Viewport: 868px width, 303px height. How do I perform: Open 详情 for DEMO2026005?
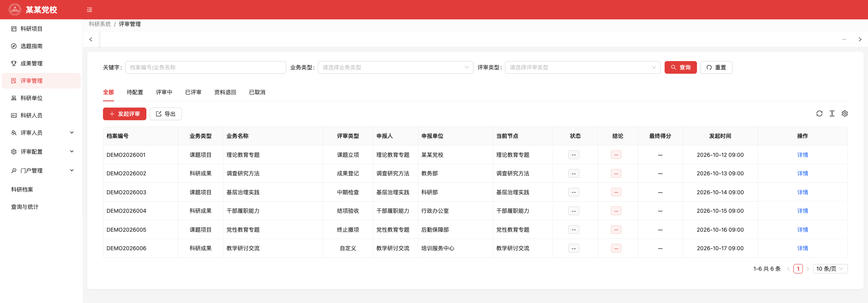(803, 230)
